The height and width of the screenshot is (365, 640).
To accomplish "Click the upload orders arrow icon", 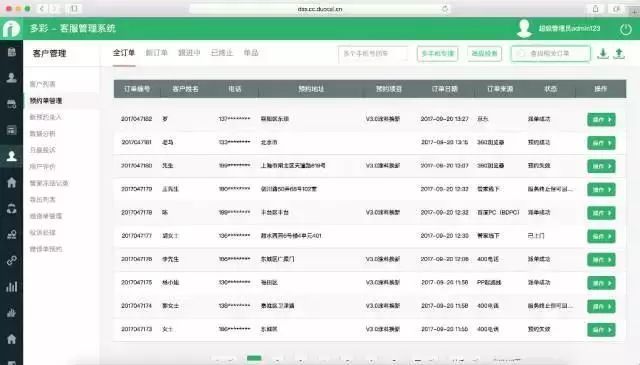I will click(x=619, y=53).
